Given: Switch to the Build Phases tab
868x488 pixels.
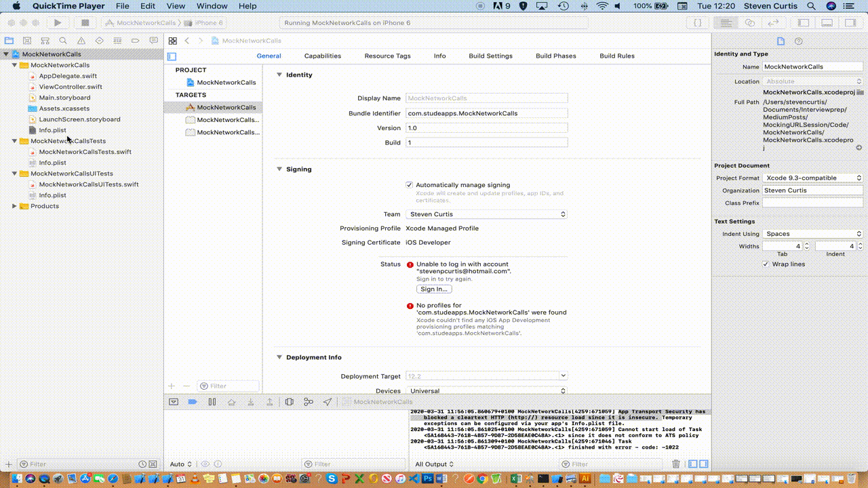Looking at the screenshot, I should coord(556,56).
